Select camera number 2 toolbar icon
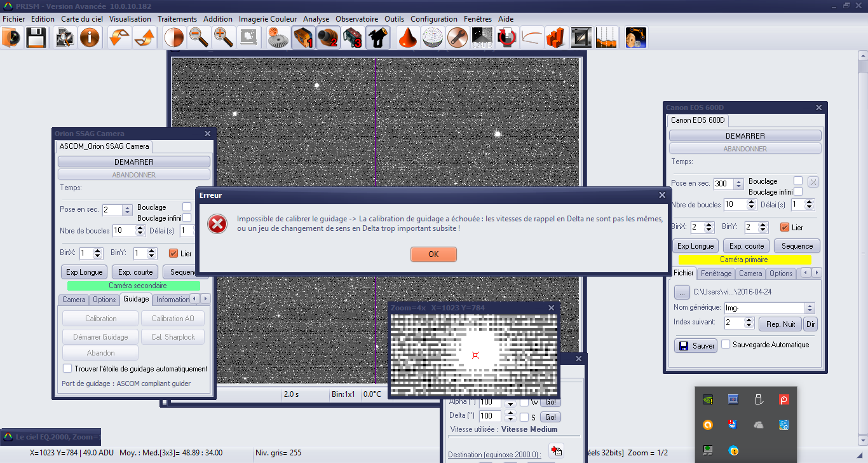 point(328,38)
